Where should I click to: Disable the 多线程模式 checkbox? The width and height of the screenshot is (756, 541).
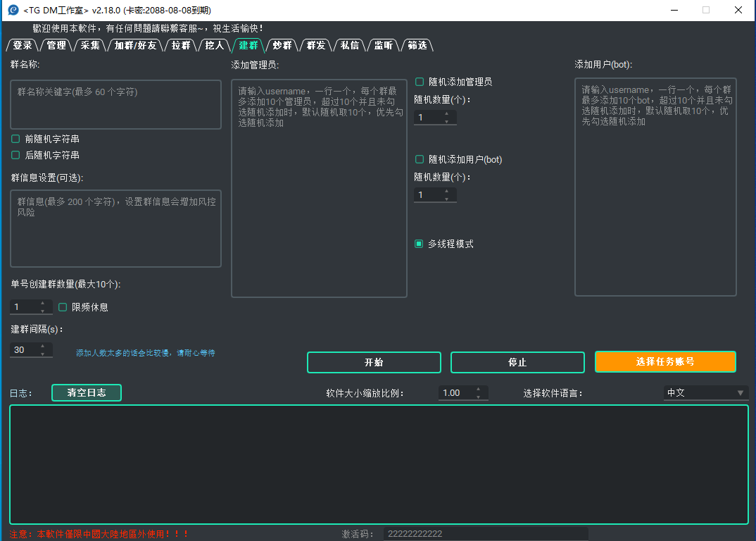[x=419, y=244]
